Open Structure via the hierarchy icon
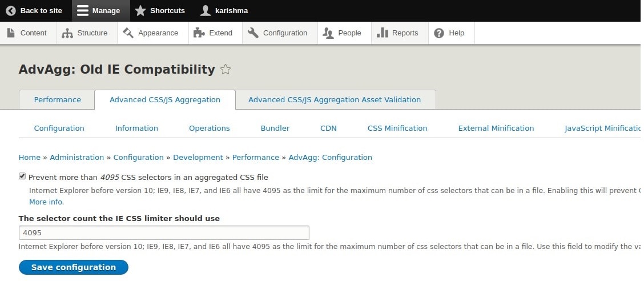This screenshot has width=644, height=281. 67,33
